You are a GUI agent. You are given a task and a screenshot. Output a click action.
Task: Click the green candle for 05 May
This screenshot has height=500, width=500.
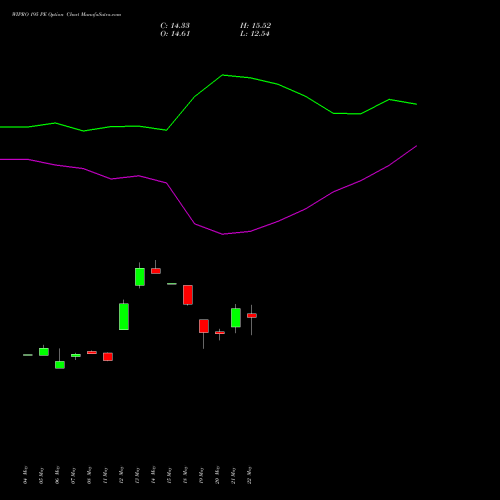tap(44, 352)
